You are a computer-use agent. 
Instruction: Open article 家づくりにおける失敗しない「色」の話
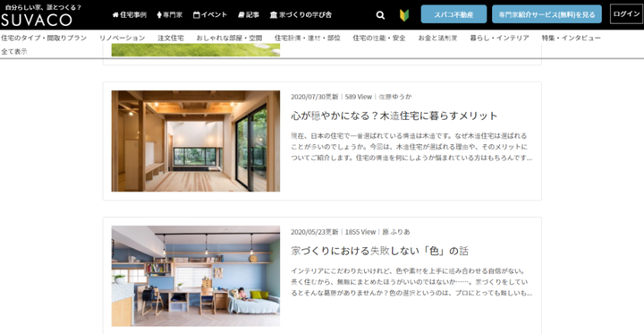pos(379,251)
